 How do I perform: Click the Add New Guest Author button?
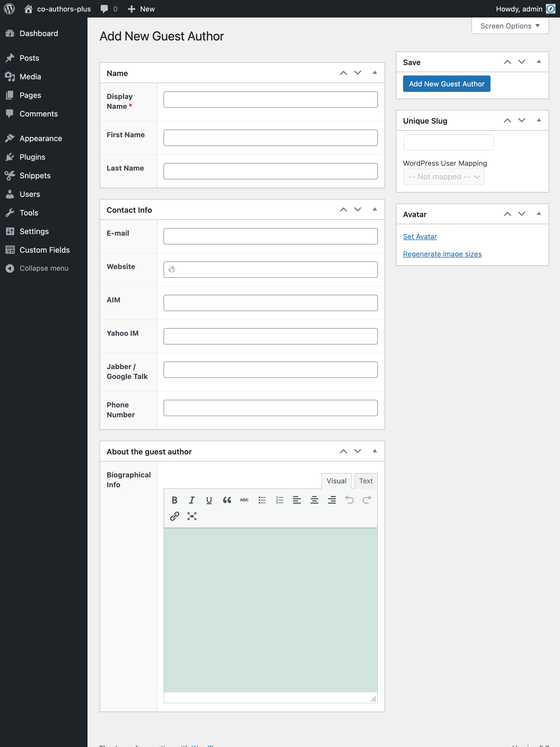pos(447,83)
